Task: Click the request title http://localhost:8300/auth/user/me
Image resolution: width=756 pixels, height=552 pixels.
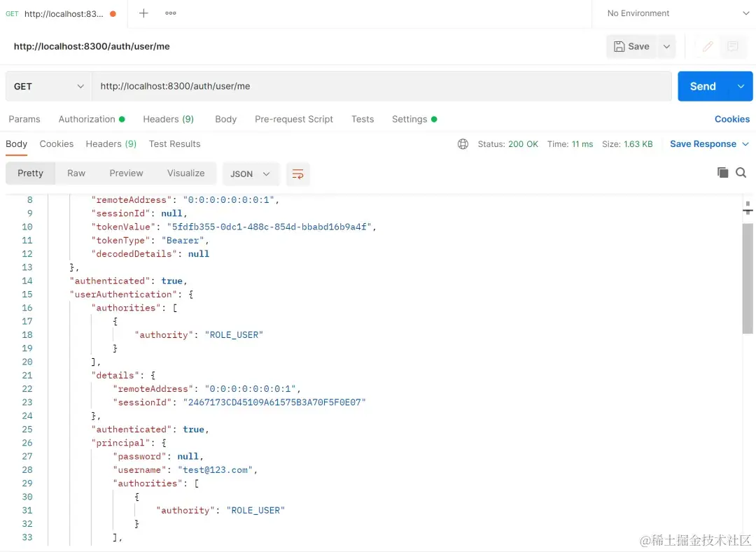Action: coord(92,46)
